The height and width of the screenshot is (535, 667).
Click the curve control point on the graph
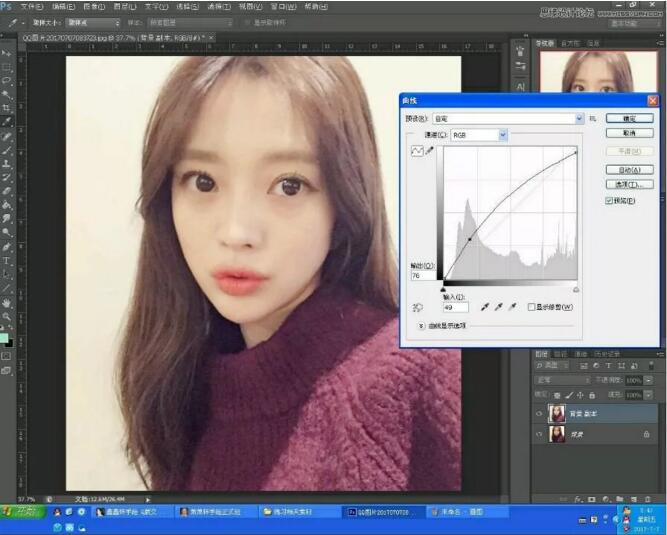pos(470,239)
